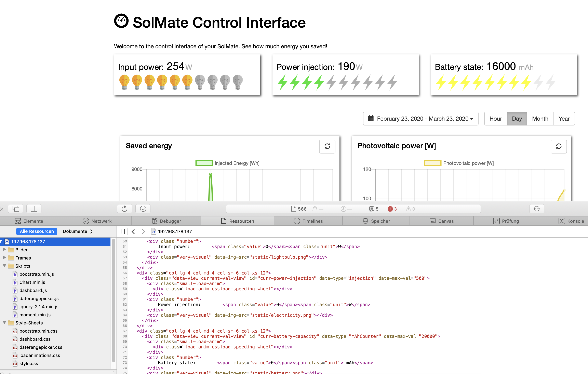Toggle Injected Energy legend color swatch
Viewport: 588px width, 374px height.
(x=204, y=163)
